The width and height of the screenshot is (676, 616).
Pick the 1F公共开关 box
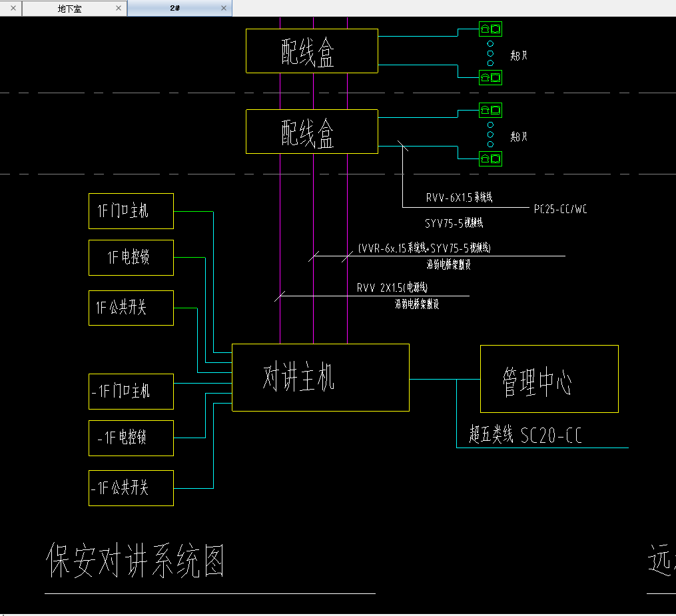click(x=131, y=308)
